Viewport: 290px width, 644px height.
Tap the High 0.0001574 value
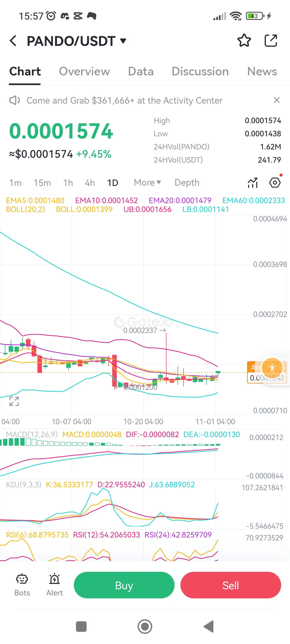263,120
